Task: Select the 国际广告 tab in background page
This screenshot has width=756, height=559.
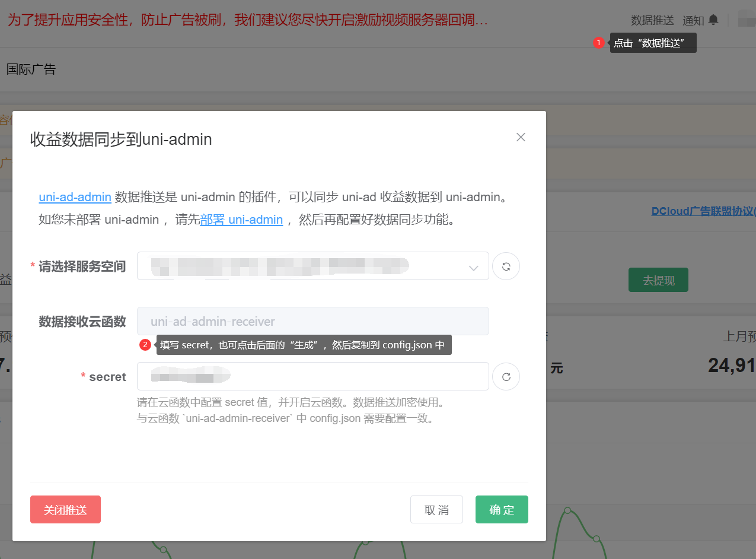Action: (x=31, y=69)
